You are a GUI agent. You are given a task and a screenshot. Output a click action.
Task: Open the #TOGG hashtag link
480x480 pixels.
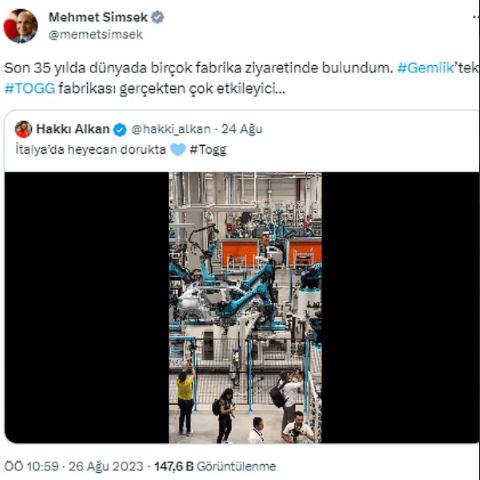tap(30, 89)
